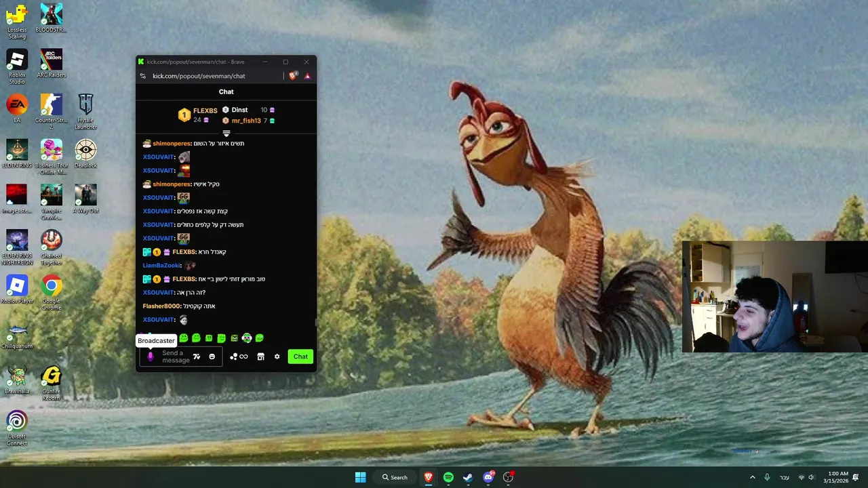Select ELDEN RING NIGHTREIGN desktop icon
This screenshot has width=868, height=488.
point(17,248)
